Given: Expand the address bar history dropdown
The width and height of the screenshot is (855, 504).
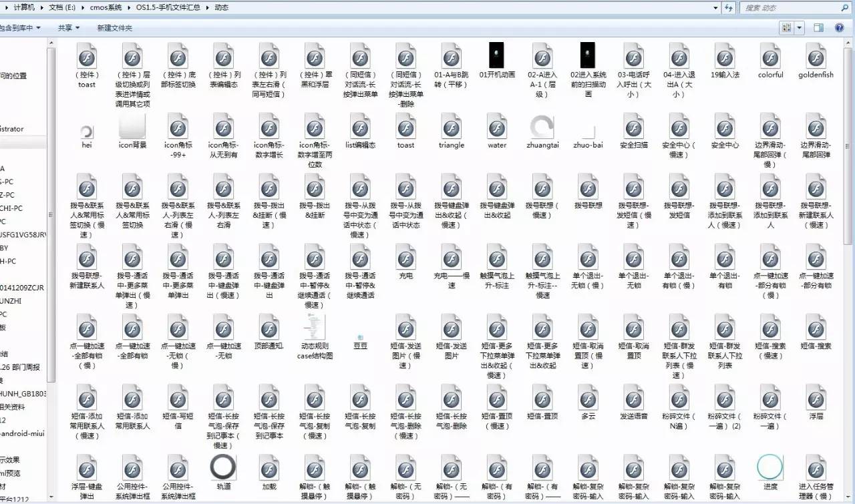Looking at the screenshot, I should click(714, 7).
